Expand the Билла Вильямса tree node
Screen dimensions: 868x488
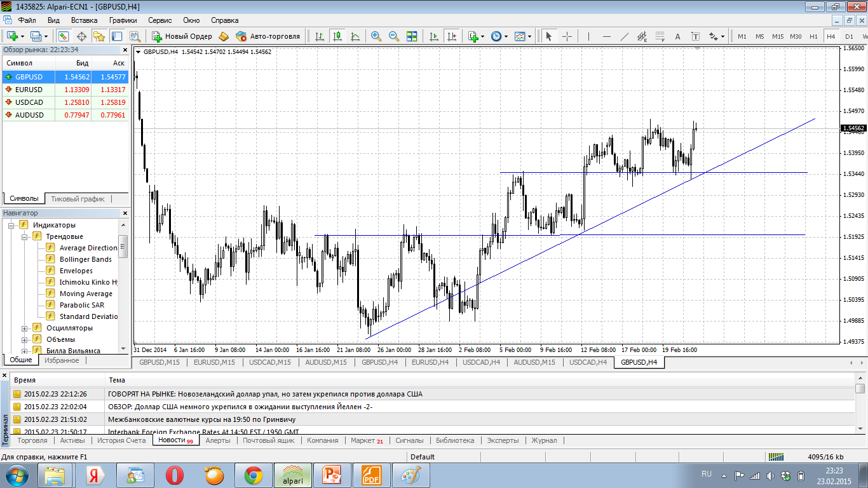coord(24,351)
